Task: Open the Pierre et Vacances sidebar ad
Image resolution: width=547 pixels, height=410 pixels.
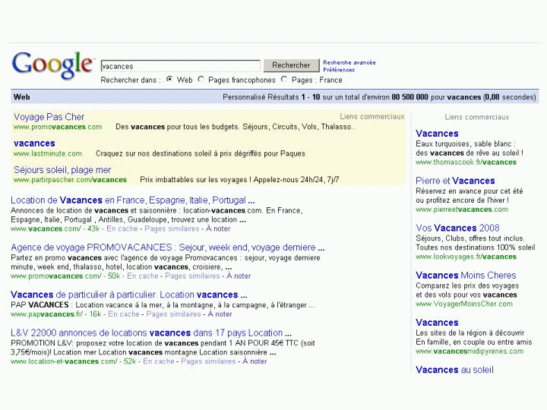Action: click(x=455, y=181)
